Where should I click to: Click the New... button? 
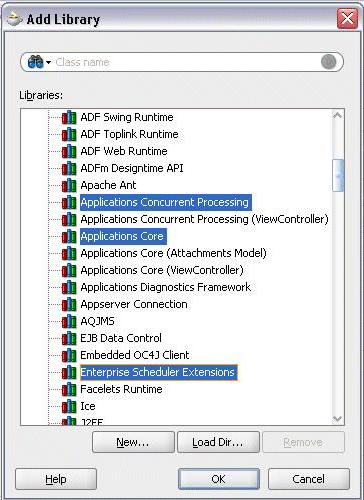(133, 442)
